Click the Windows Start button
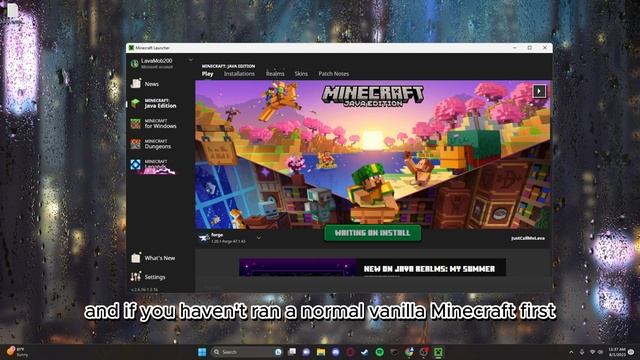The image size is (640, 360). (x=202, y=352)
